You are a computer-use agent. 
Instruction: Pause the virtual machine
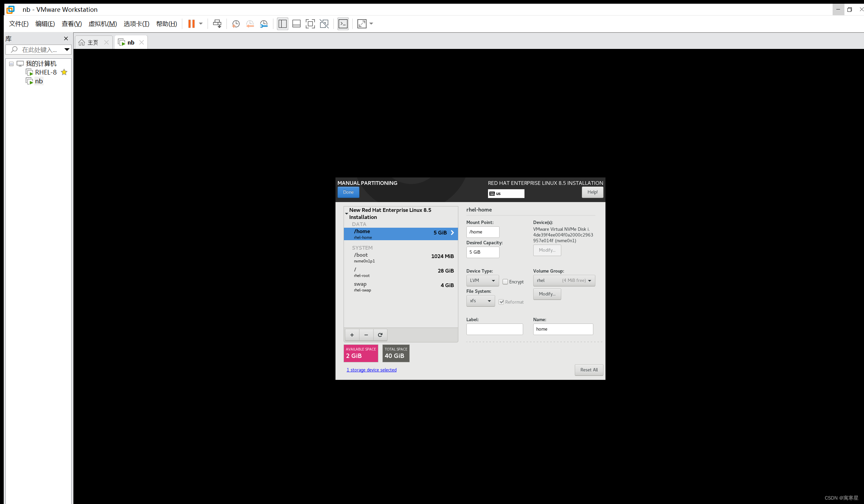tap(191, 24)
